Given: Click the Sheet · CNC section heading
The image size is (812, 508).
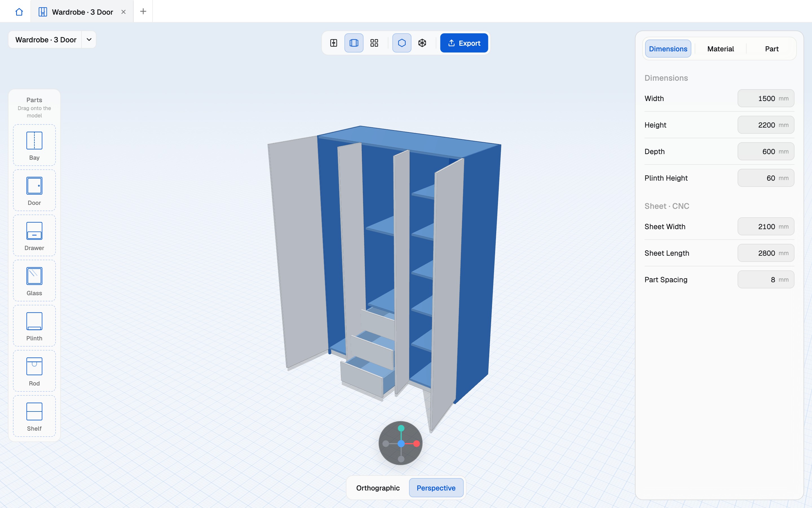Looking at the screenshot, I should [667, 206].
